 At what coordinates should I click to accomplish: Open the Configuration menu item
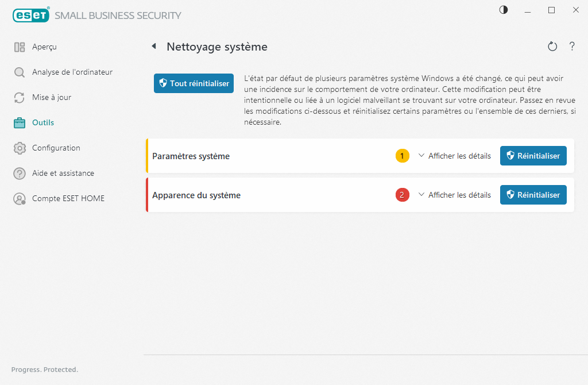click(56, 148)
